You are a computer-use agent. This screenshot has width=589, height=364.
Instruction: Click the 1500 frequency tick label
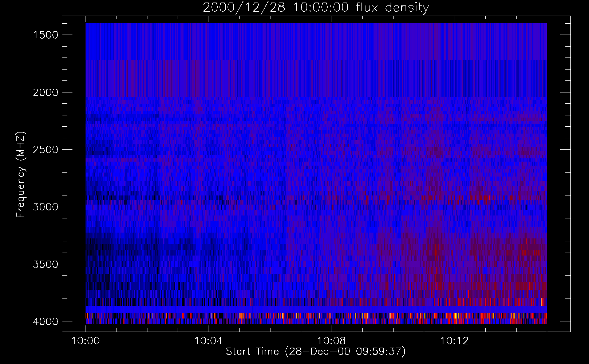(x=46, y=35)
